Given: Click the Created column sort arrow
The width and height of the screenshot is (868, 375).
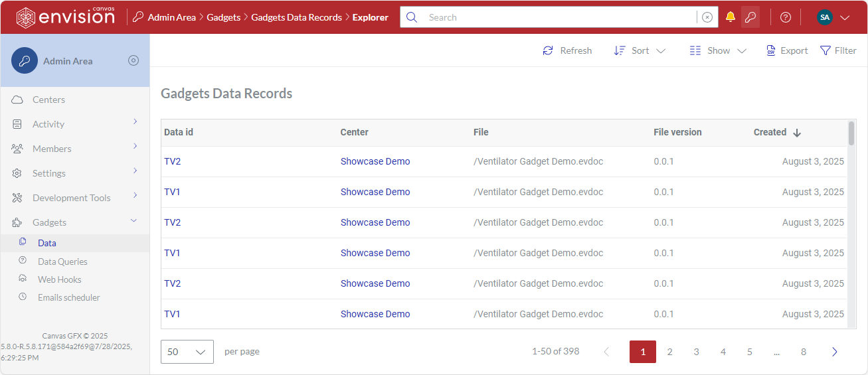Looking at the screenshot, I should point(797,133).
